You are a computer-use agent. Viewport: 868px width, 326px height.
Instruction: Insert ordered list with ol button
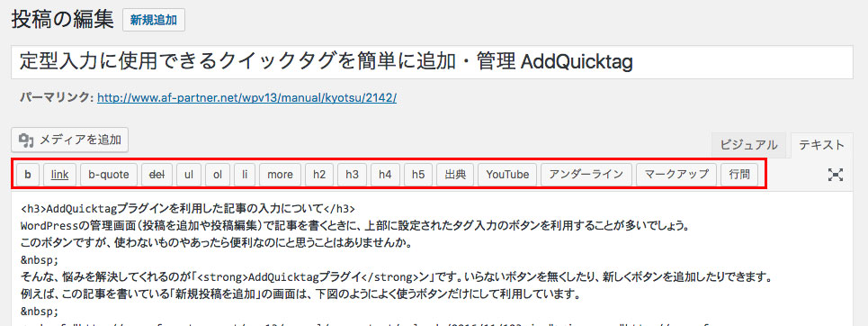click(218, 175)
